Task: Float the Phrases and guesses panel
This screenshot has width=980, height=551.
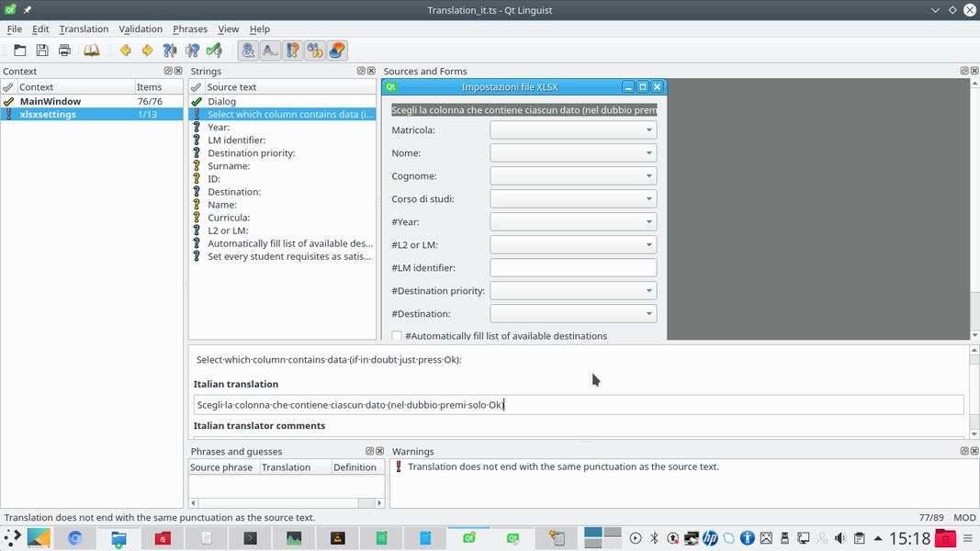Action: (369, 451)
